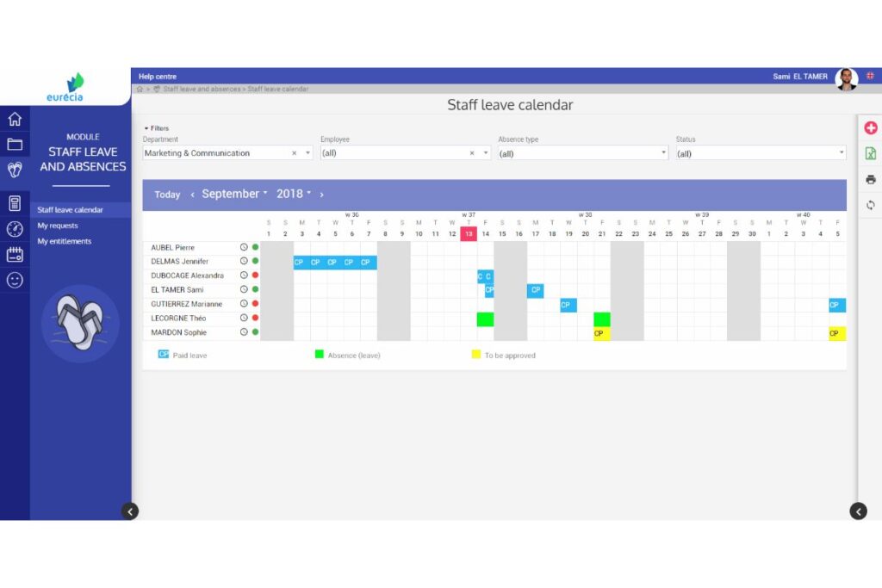The image size is (882, 588).
Task: Export calendar to Excel
Action: [870, 153]
